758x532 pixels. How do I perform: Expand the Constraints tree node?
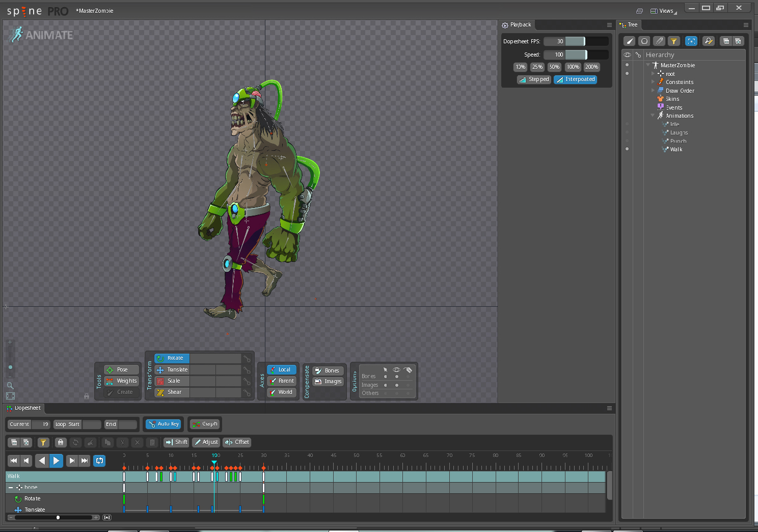tap(653, 82)
